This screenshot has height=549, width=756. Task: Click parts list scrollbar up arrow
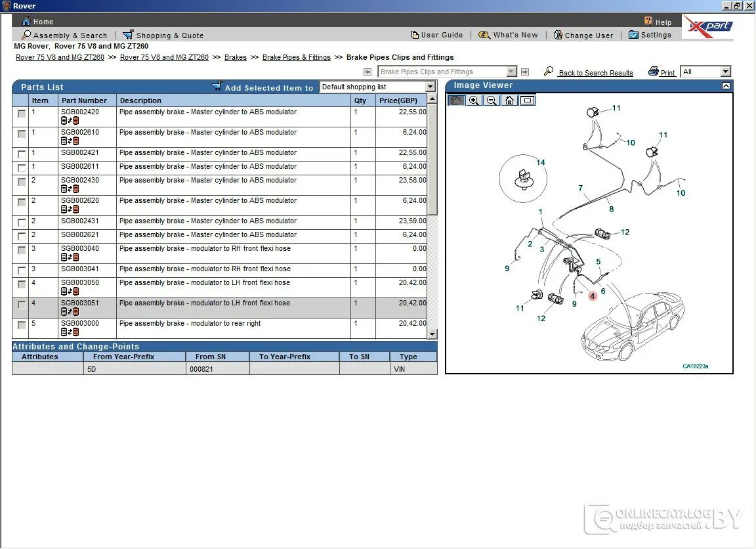432,99
